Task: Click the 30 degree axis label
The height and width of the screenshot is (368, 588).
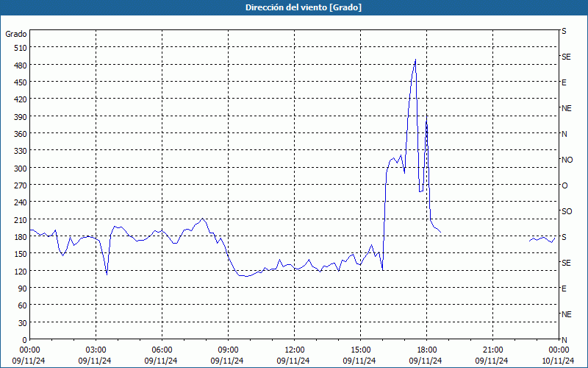Action: (x=23, y=323)
